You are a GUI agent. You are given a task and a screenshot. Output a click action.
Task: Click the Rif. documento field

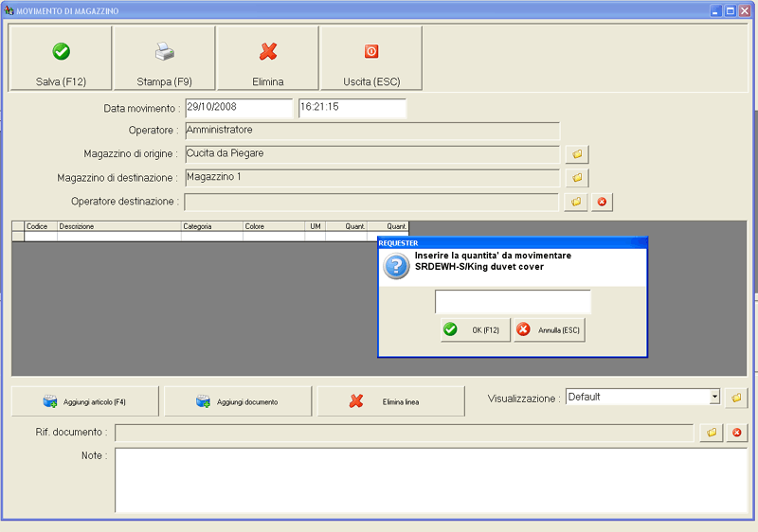pos(405,433)
